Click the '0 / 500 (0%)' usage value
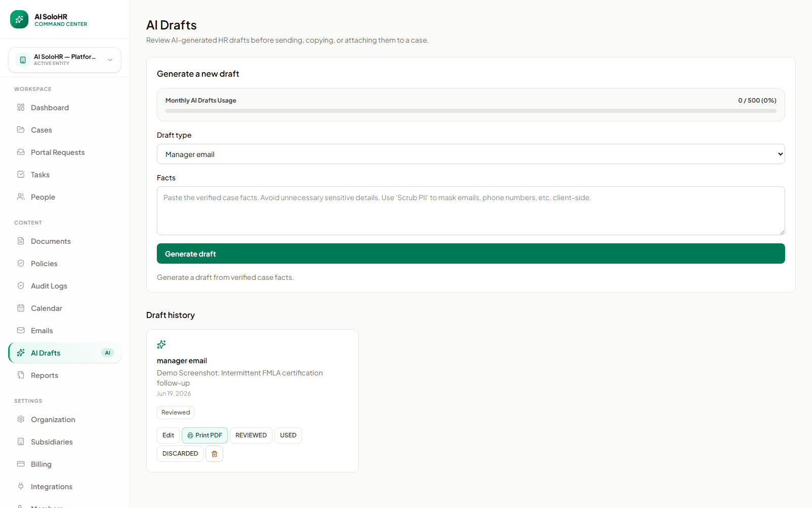 (757, 101)
